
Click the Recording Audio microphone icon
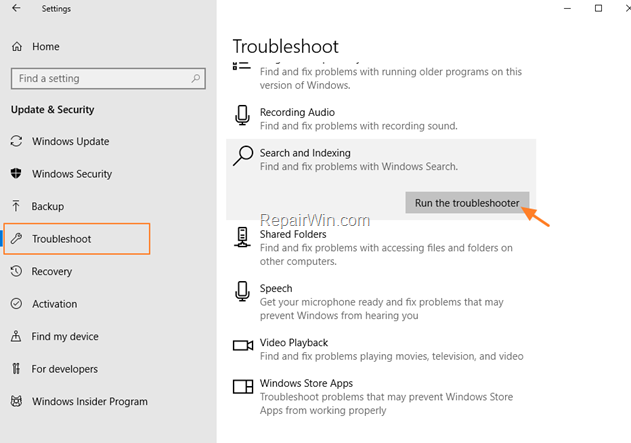click(242, 115)
